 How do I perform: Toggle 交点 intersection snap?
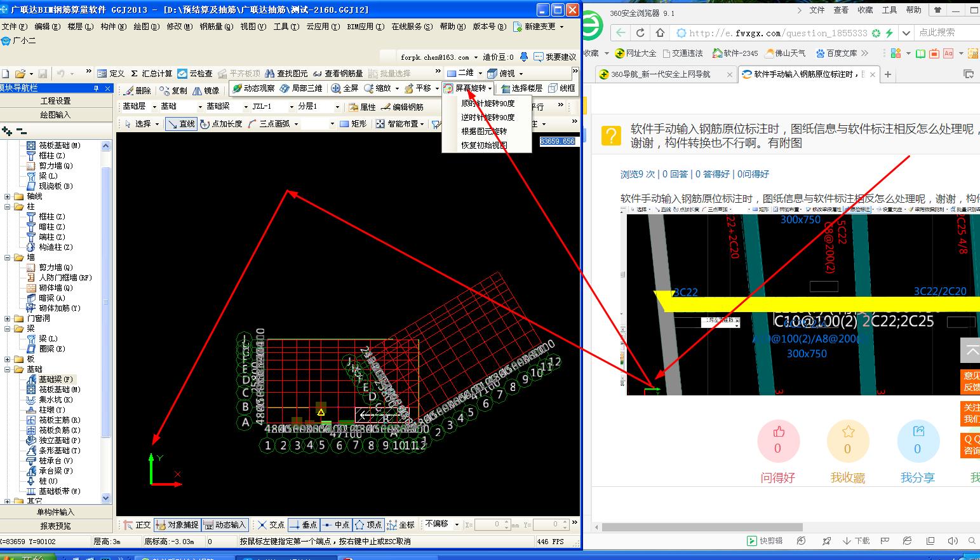coord(271,525)
